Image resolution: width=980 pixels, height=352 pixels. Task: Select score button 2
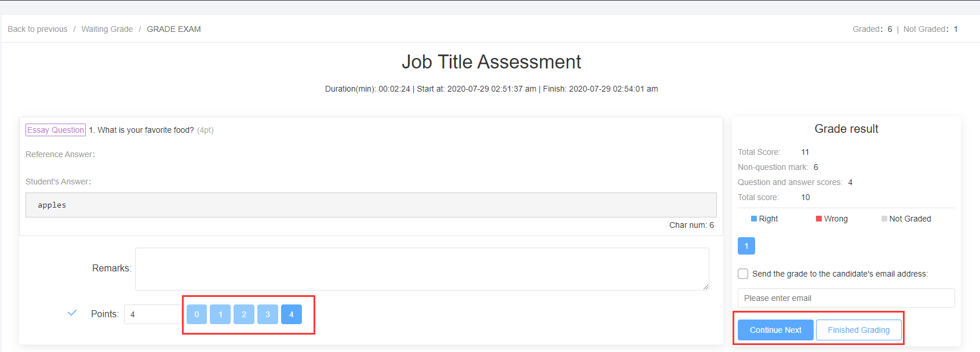click(x=244, y=314)
